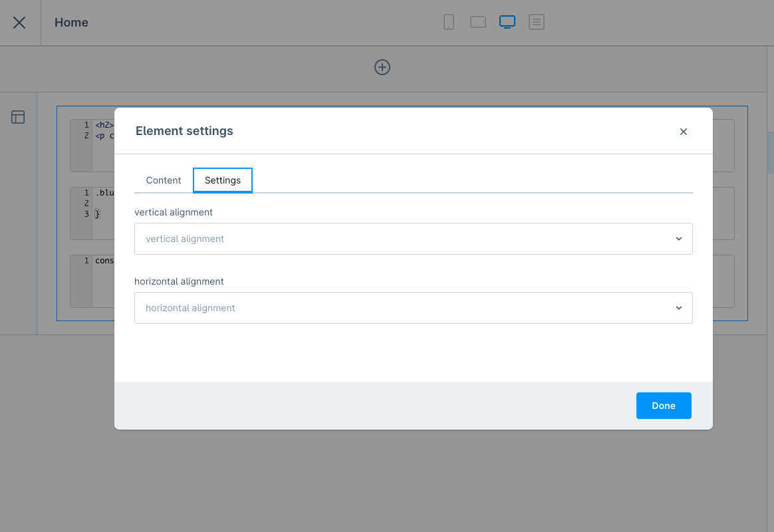Add a new section with the plus icon
This screenshot has height=532, width=774.
point(382,67)
